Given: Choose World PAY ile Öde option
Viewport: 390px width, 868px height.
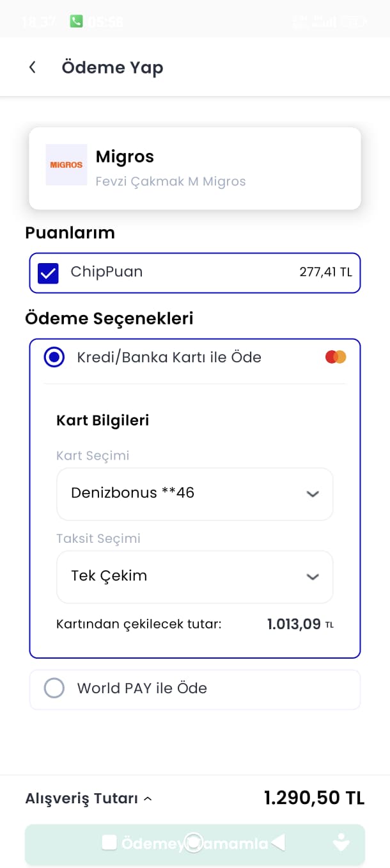Looking at the screenshot, I should [x=54, y=689].
